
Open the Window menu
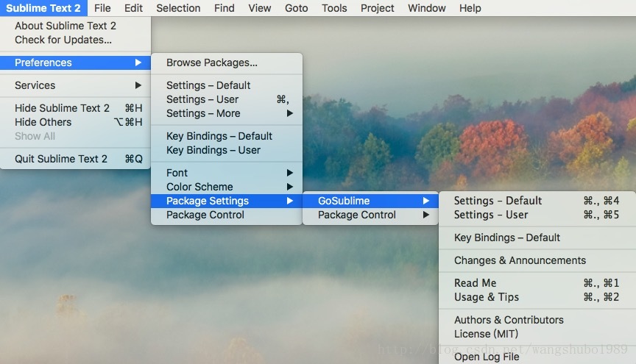point(427,8)
